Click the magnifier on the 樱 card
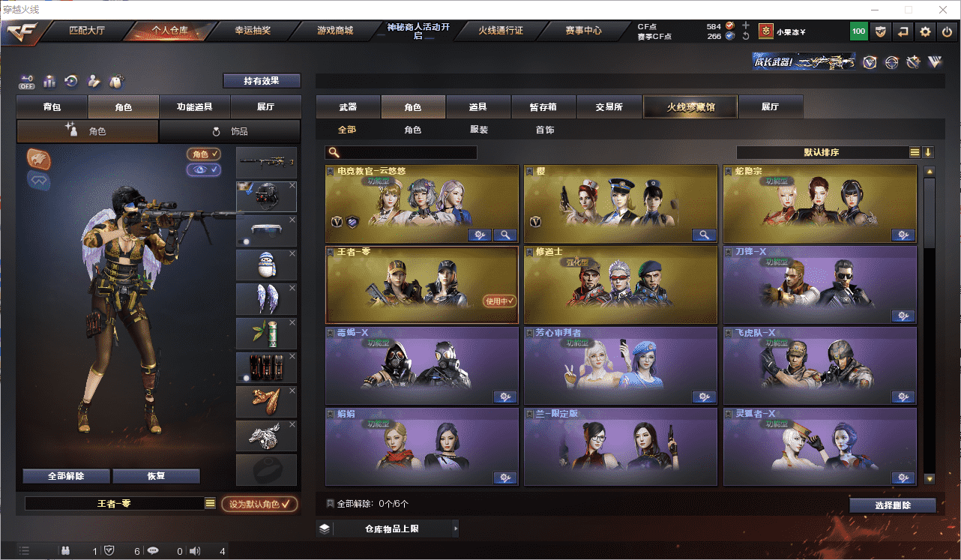The width and height of the screenshot is (961, 560). tap(704, 235)
